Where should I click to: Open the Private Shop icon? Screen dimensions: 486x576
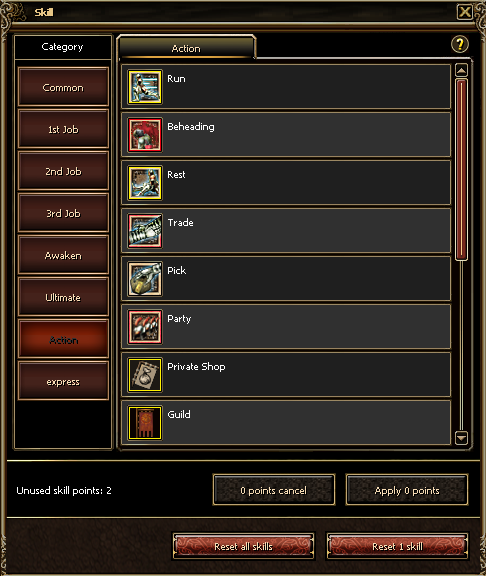145,375
